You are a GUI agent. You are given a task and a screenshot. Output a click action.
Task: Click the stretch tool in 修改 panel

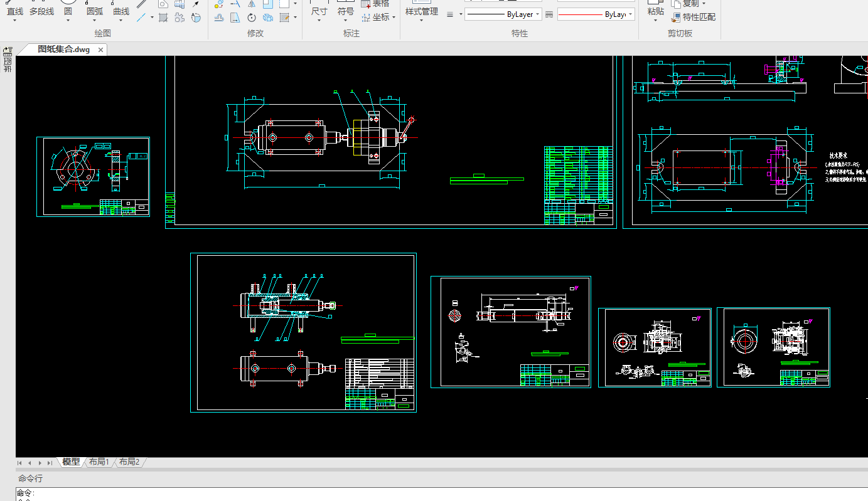tap(235, 18)
